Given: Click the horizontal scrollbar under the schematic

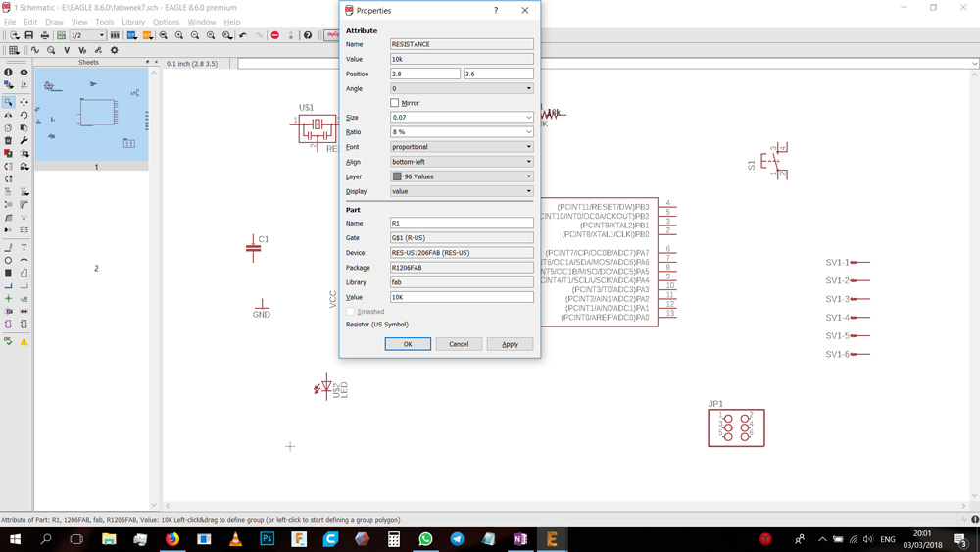Looking at the screenshot, I should 565,506.
